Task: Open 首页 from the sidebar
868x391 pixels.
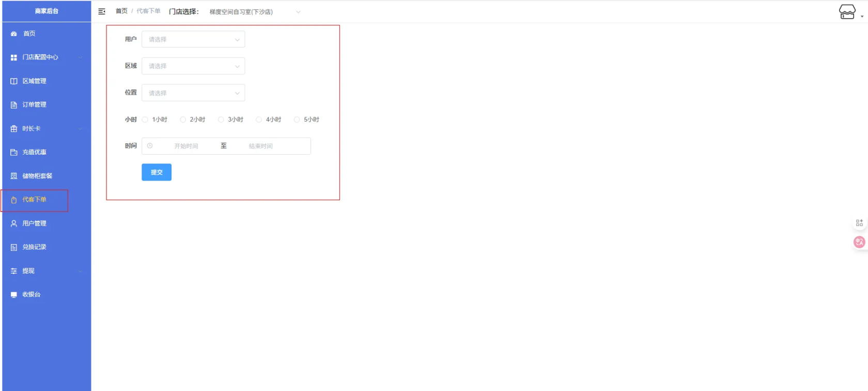Action: click(29, 34)
